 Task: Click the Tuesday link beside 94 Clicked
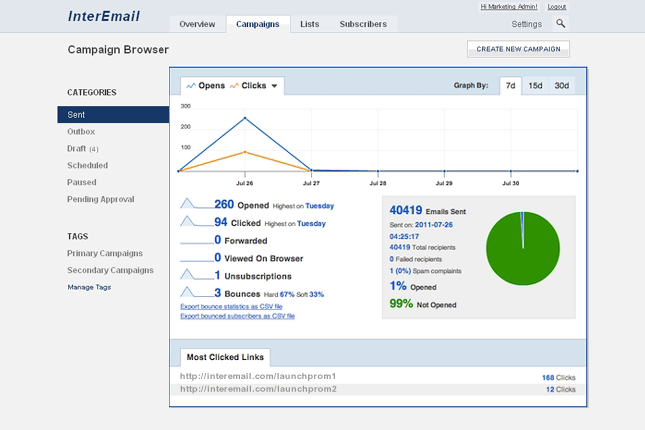pyautogui.click(x=311, y=223)
